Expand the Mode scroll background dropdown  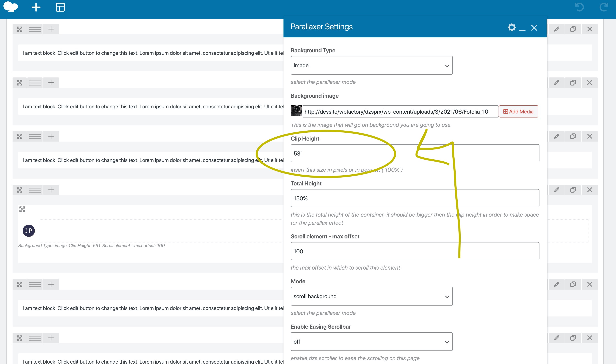371,296
